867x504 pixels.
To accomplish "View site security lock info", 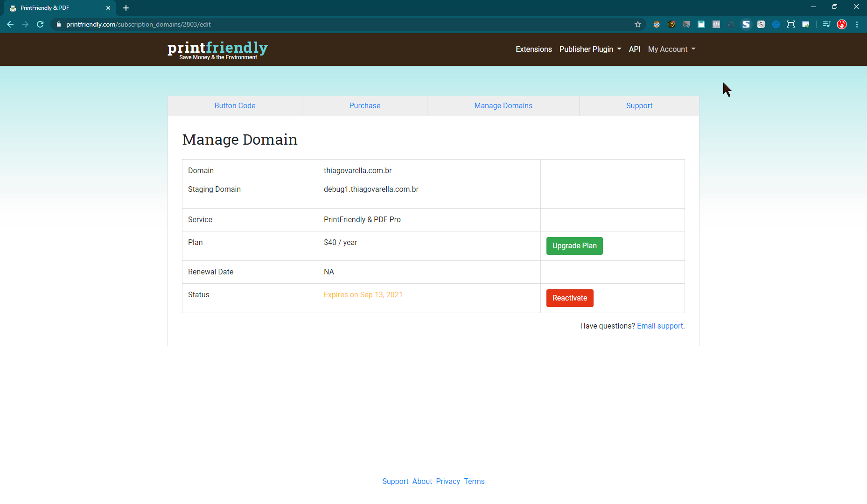I will [x=59, y=24].
